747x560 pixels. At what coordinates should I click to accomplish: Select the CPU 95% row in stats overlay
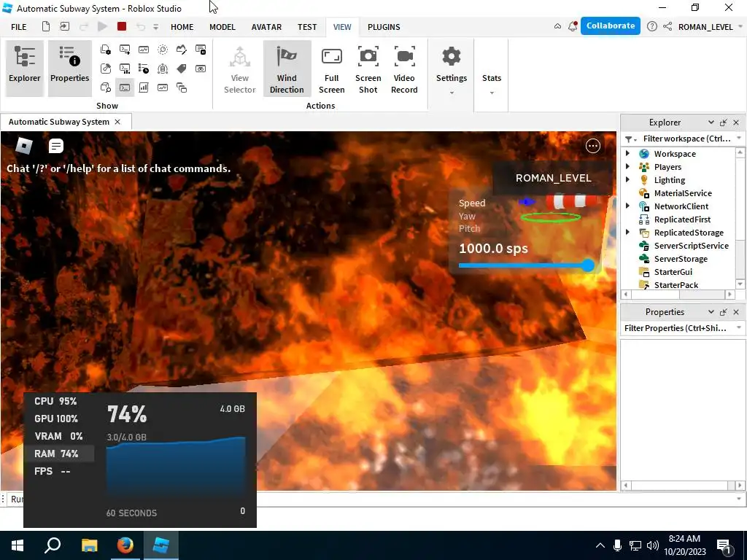pyautogui.click(x=59, y=401)
